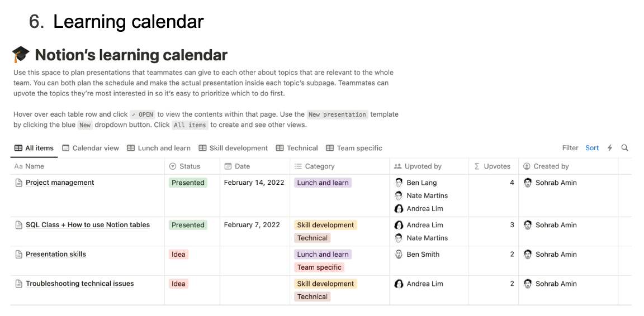Screen dimensions: 644x316
Task: Open the SQL Class page link
Action: point(88,225)
